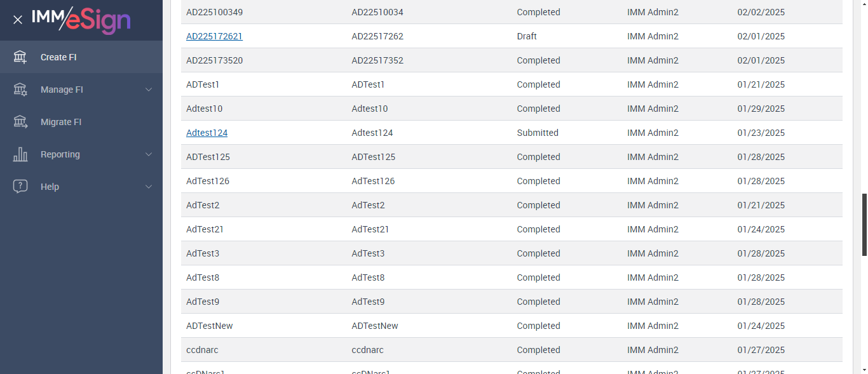Viewport: 868px width, 374px height.
Task: Open Create FI menu item
Action: coord(58,57)
